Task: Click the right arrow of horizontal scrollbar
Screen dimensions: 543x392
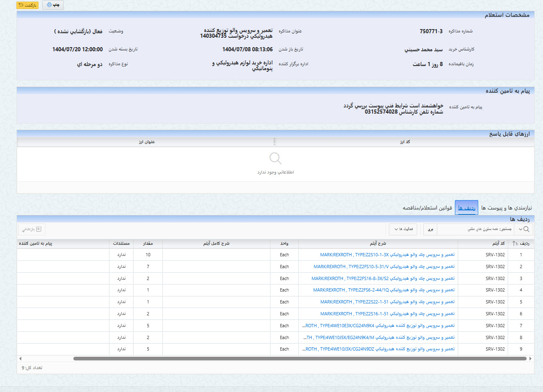Action: click(x=530, y=358)
